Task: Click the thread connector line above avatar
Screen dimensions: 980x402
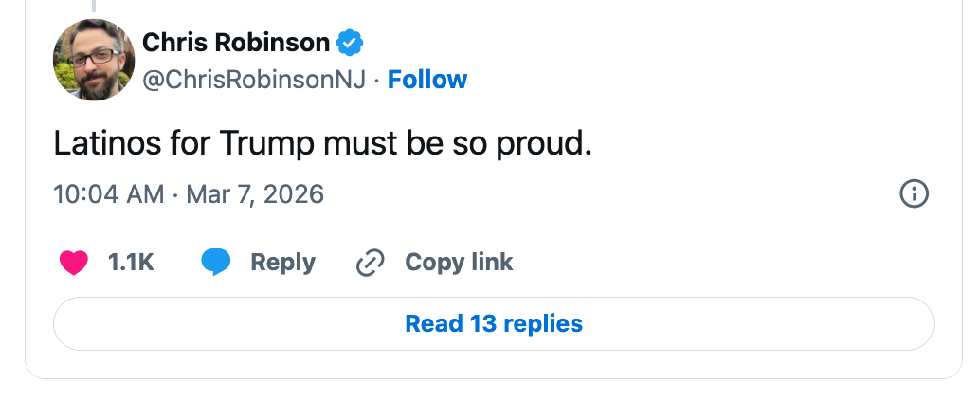Action: (x=93, y=6)
